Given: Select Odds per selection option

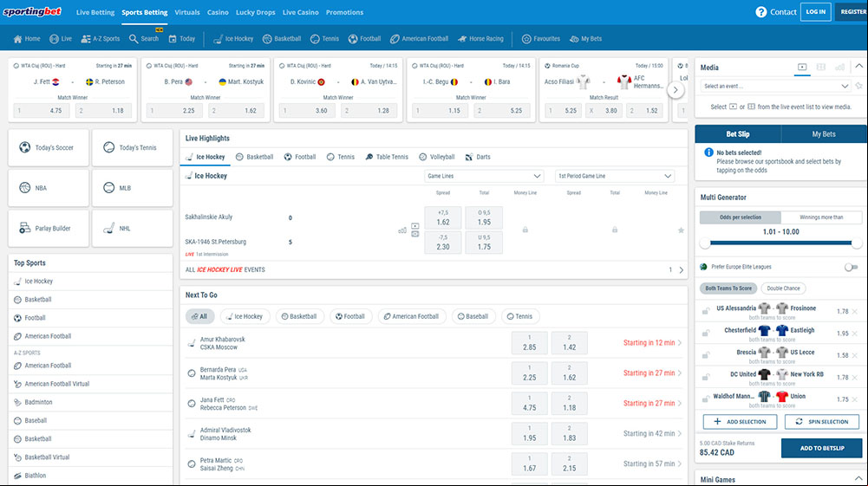Looking at the screenshot, I should coord(741,217).
